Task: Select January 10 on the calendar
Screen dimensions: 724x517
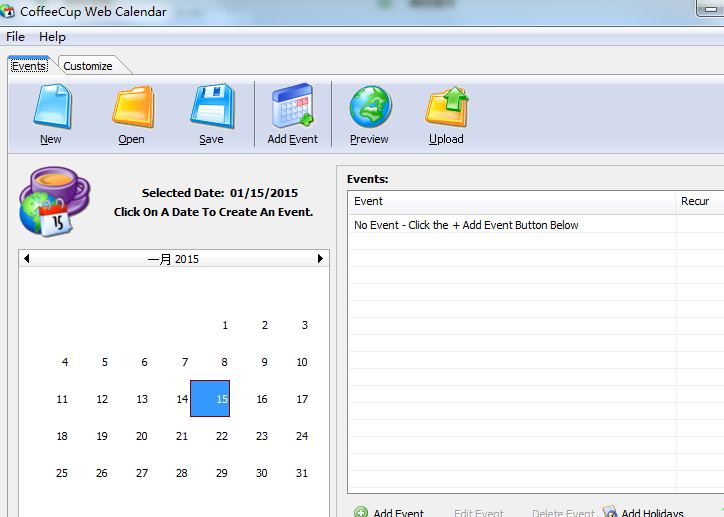Action: tap(302, 362)
